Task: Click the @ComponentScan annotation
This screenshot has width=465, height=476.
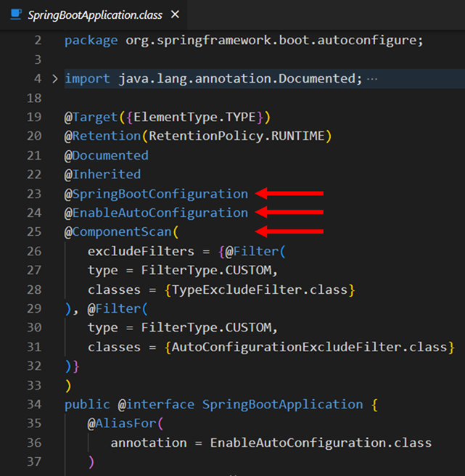Action: 118,232
